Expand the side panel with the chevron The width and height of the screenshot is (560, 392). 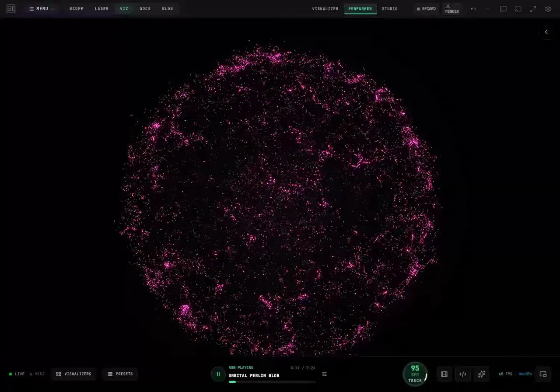click(x=546, y=32)
